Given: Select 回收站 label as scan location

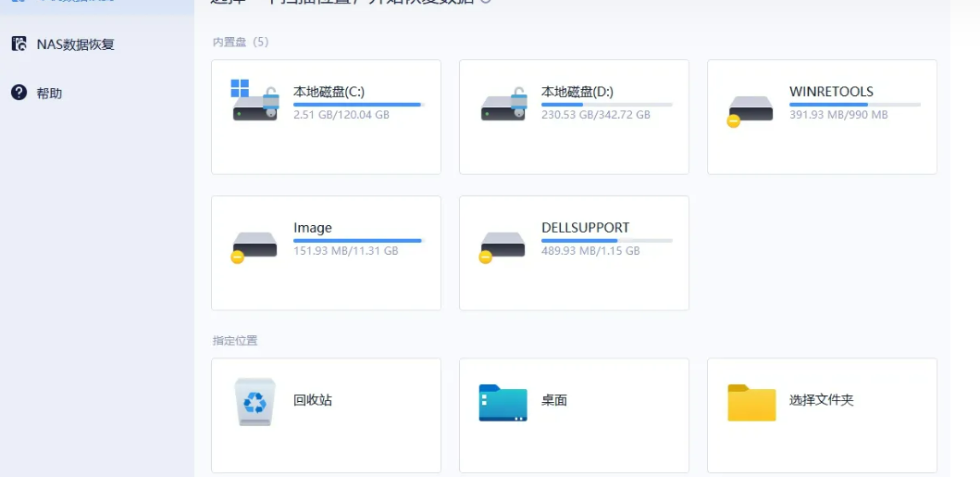Looking at the screenshot, I should pyautogui.click(x=313, y=400).
